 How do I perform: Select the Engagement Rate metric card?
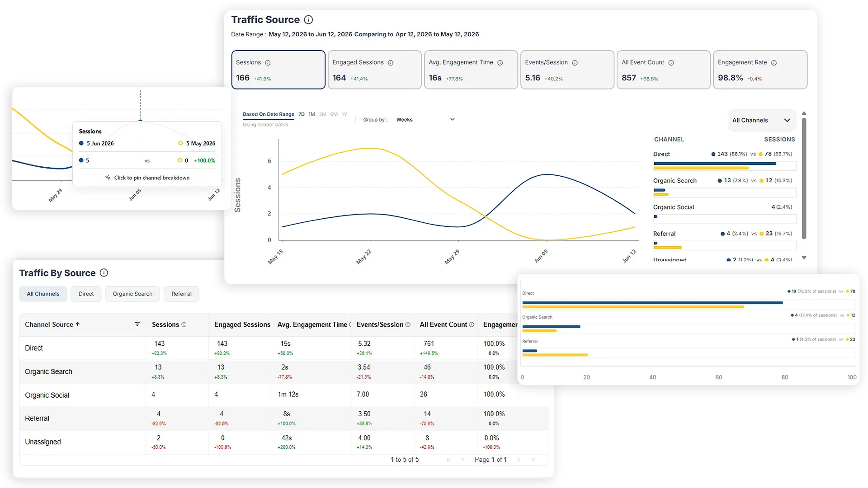pyautogui.click(x=760, y=70)
